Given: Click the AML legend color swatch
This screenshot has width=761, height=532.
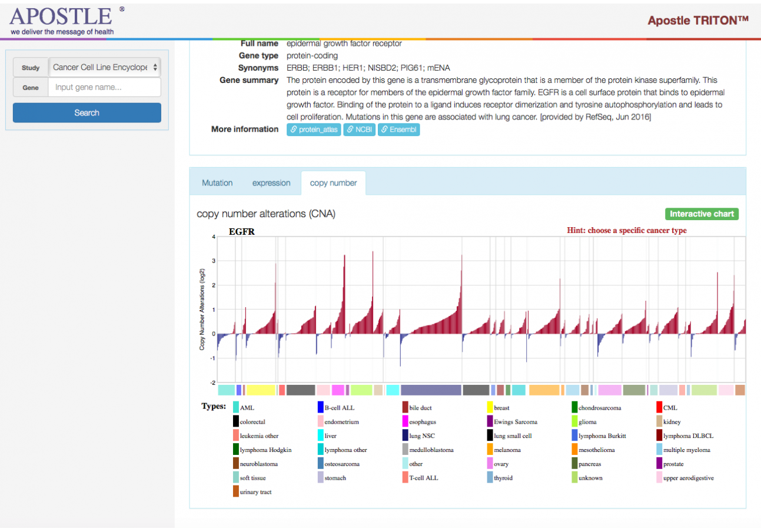Looking at the screenshot, I should (236, 407).
